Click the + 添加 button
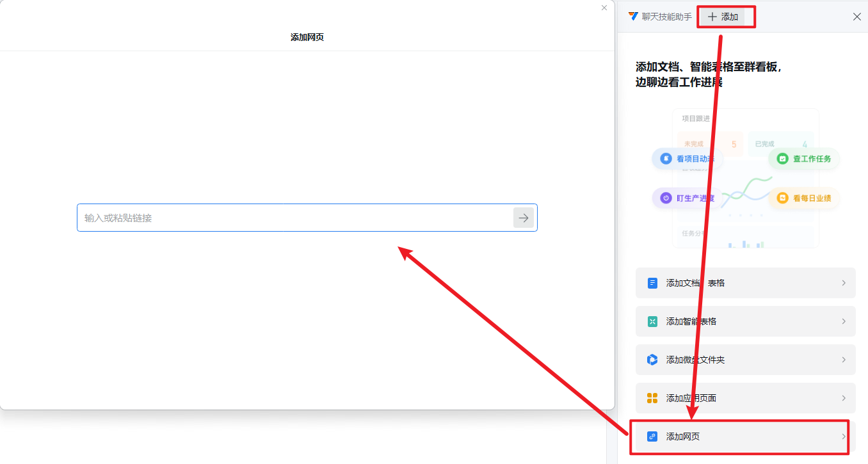This screenshot has height=464, width=868. [723, 17]
